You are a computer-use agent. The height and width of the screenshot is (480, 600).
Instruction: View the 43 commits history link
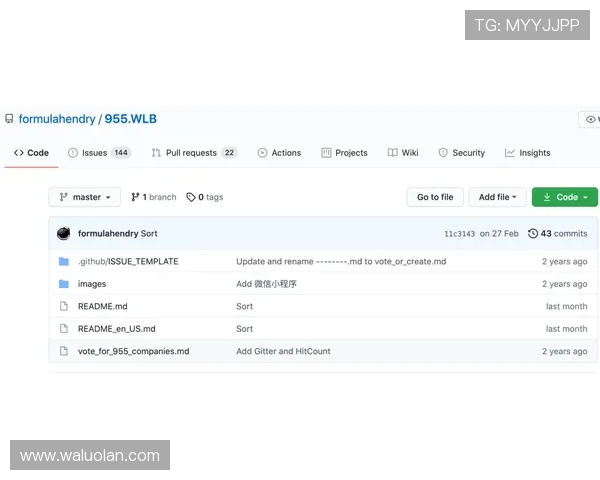pyautogui.click(x=563, y=233)
